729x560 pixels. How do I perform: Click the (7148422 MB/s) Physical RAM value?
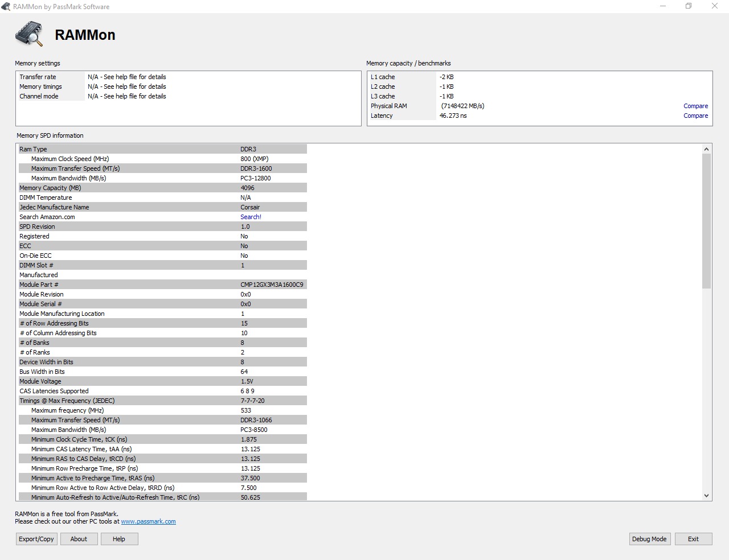tap(462, 106)
